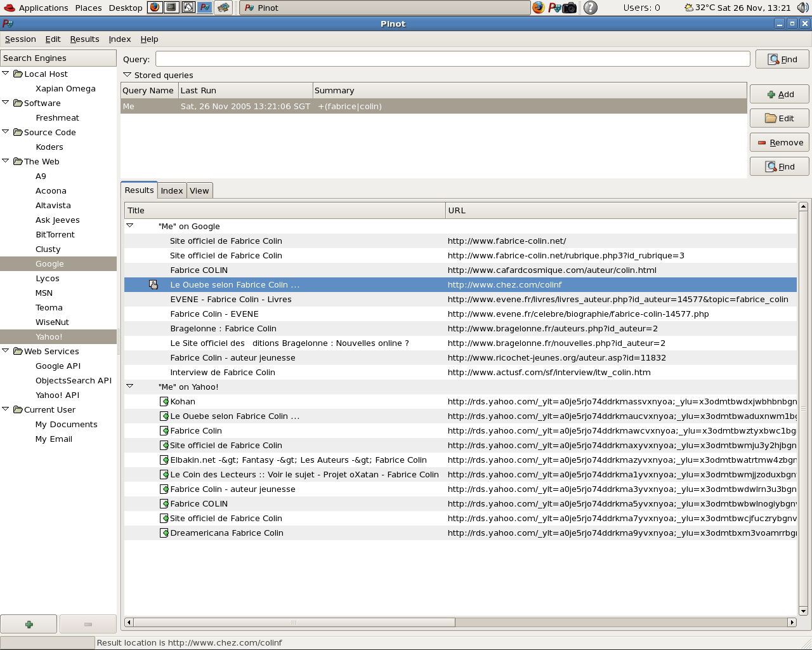Collapse the Stored queries section
This screenshot has height=650, width=812.
[127, 75]
